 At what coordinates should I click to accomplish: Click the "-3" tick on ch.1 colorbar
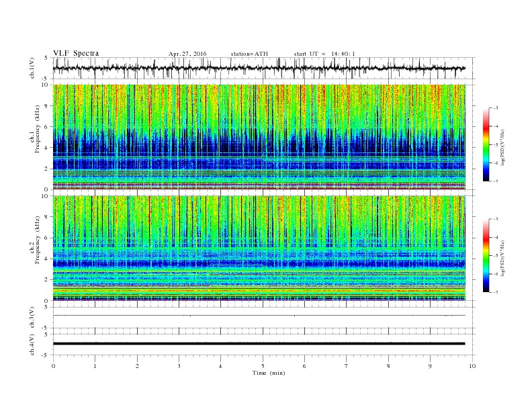pyautogui.click(x=496, y=108)
